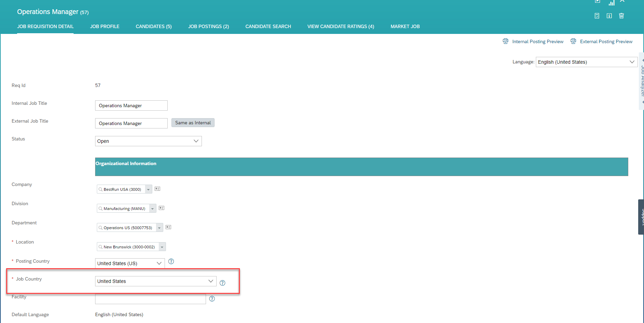Screen dimensions: 644x323
Task: Click search magnifier in Department field
Action: coord(101,228)
